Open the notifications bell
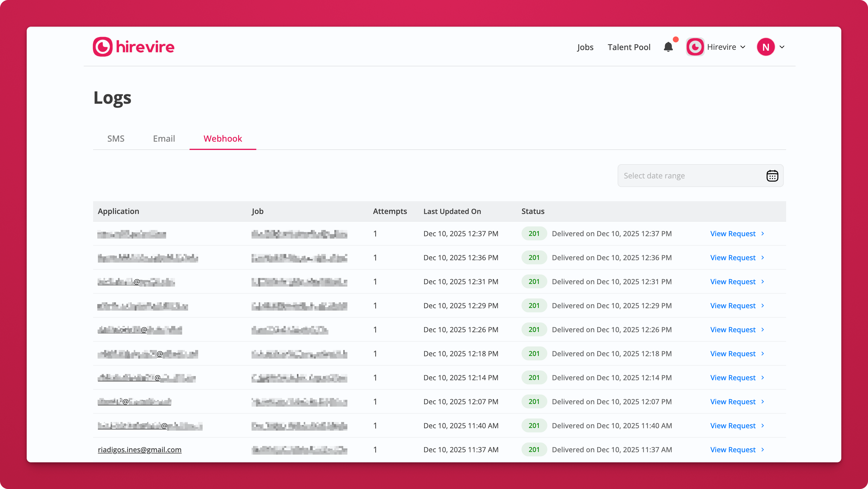 pyautogui.click(x=669, y=47)
